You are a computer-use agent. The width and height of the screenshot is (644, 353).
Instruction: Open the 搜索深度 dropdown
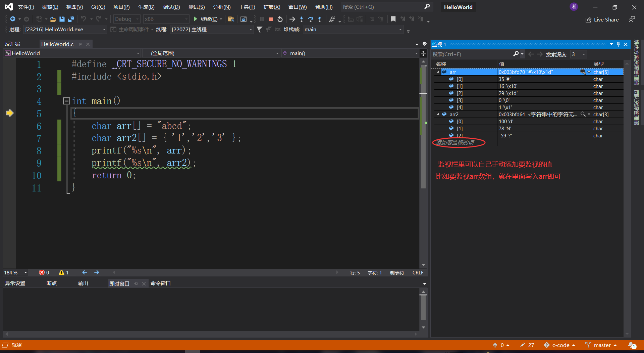click(584, 54)
